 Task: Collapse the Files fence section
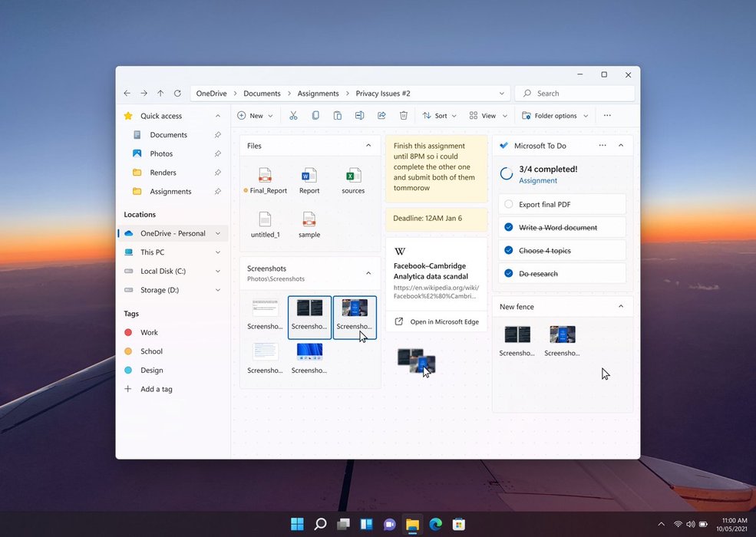tap(368, 146)
